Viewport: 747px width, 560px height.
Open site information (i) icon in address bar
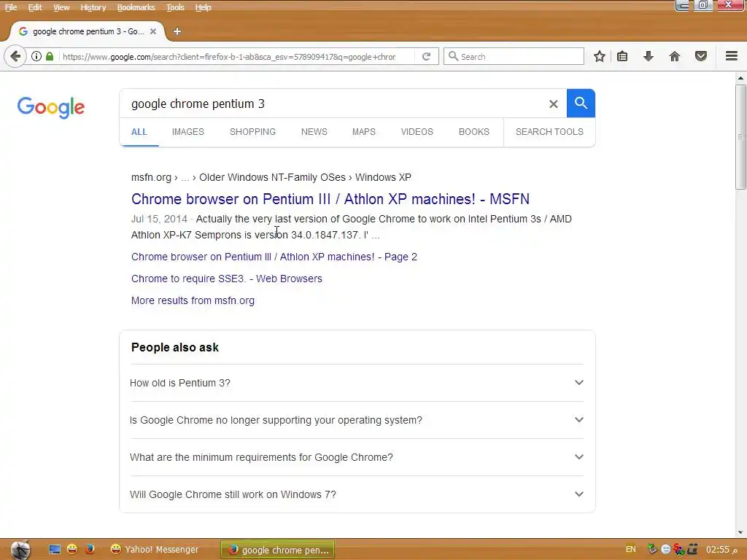[36, 56]
